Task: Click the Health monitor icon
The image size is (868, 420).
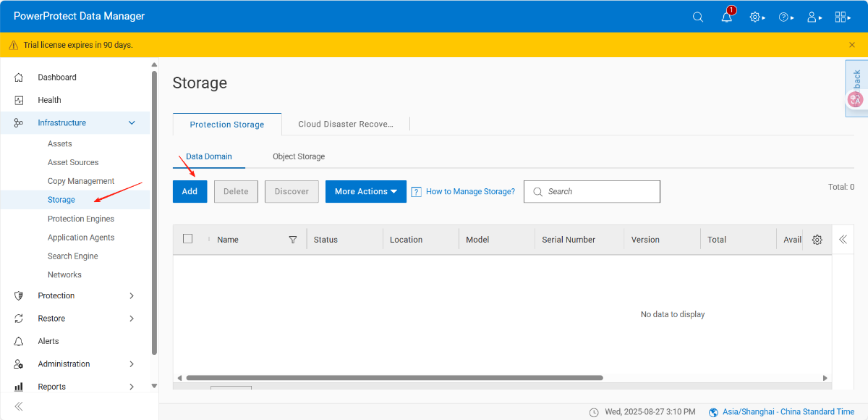Action: [x=19, y=100]
